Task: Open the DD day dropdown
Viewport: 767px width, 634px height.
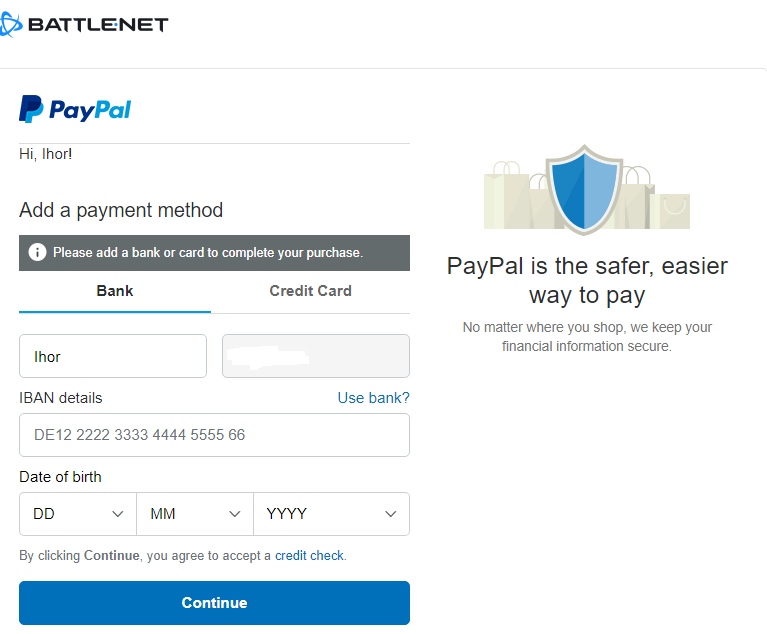Action: tap(78, 514)
